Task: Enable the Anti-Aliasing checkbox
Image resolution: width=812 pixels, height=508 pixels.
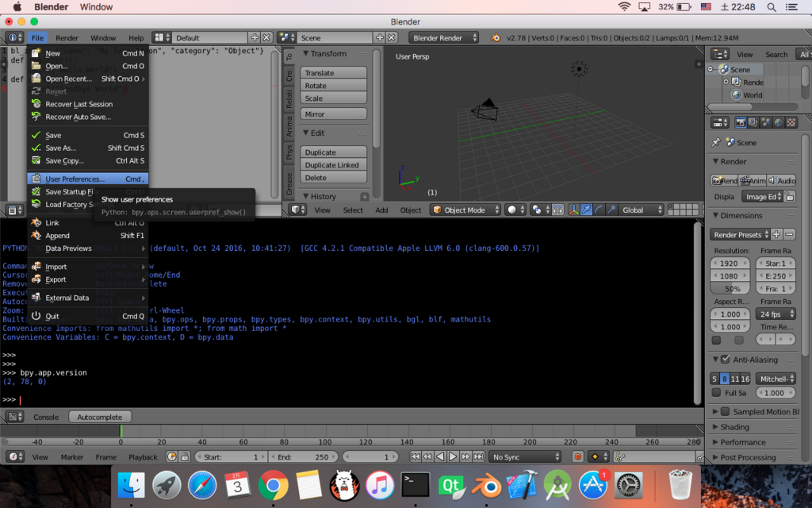Action: tap(724, 360)
